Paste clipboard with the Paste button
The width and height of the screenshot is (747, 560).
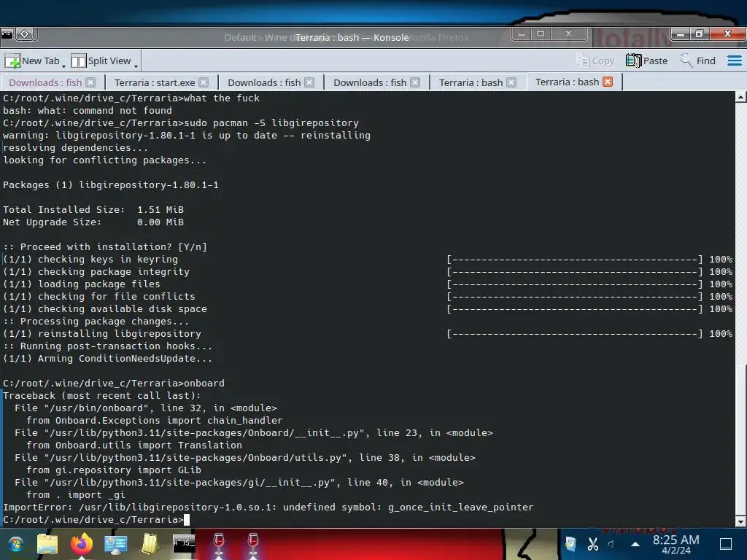tap(646, 61)
